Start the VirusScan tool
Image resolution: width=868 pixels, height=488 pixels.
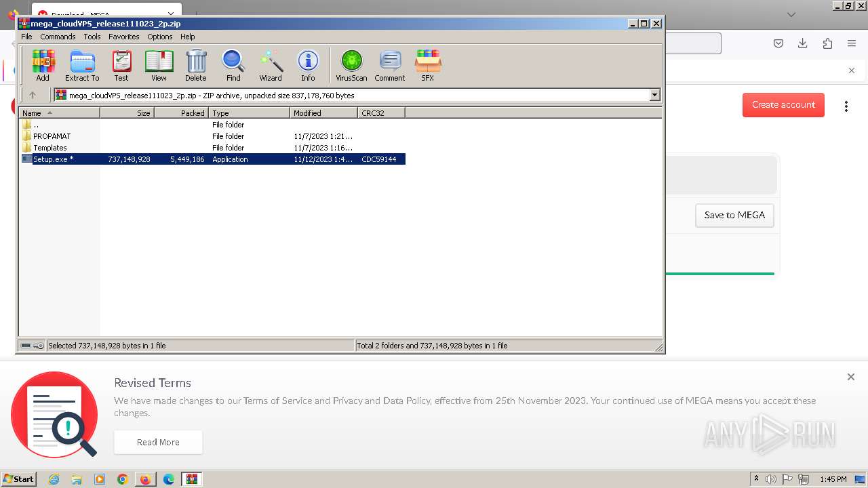[x=351, y=66]
